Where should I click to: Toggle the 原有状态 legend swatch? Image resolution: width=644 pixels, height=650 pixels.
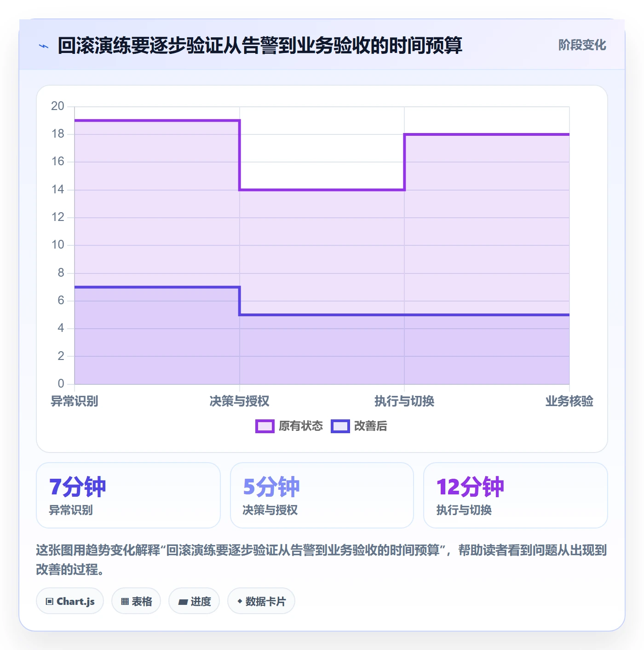(265, 426)
